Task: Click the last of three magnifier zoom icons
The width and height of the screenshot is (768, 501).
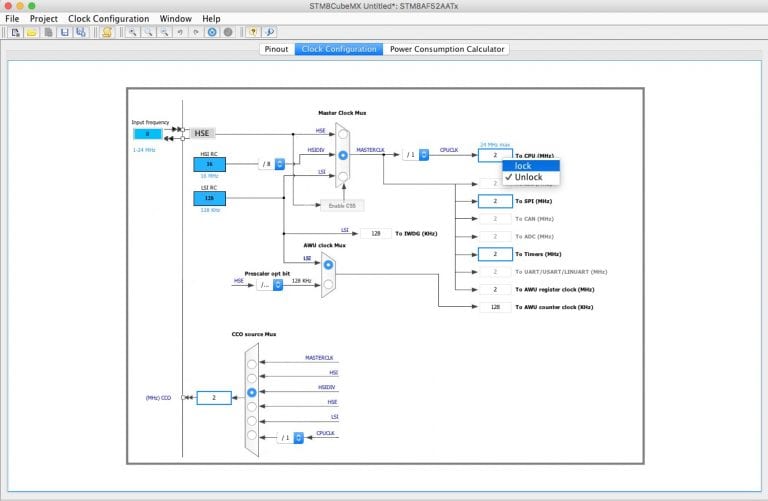Action: coord(165,32)
